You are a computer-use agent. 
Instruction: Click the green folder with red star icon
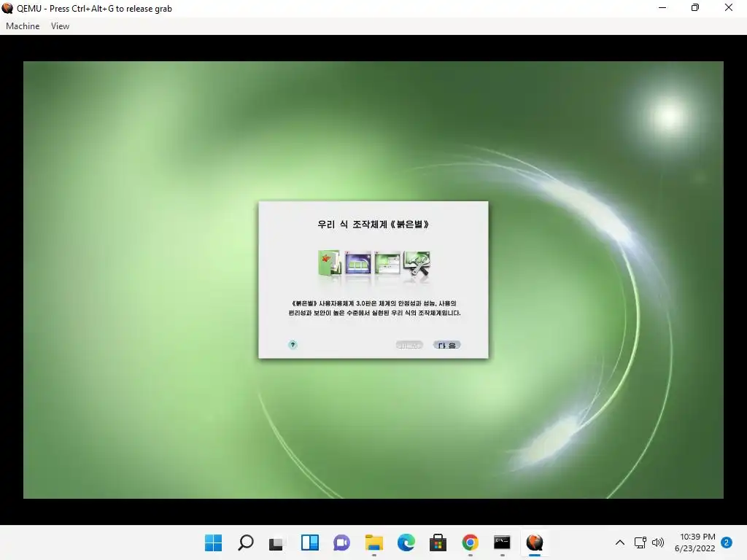[329, 262]
